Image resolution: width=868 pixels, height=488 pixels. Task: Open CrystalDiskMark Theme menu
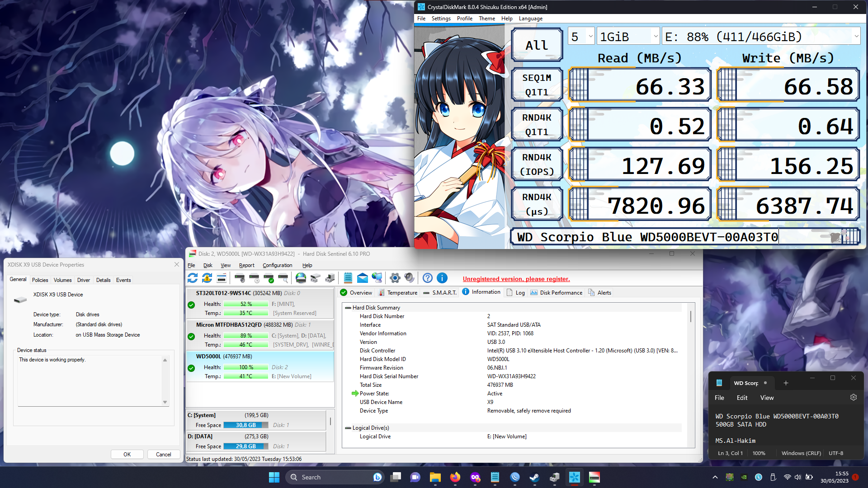pyautogui.click(x=487, y=19)
